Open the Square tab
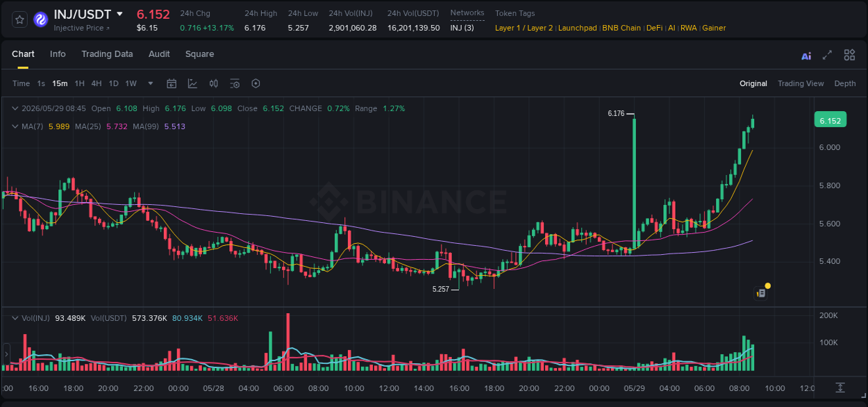The height and width of the screenshot is (407, 868). (x=199, y=54)
